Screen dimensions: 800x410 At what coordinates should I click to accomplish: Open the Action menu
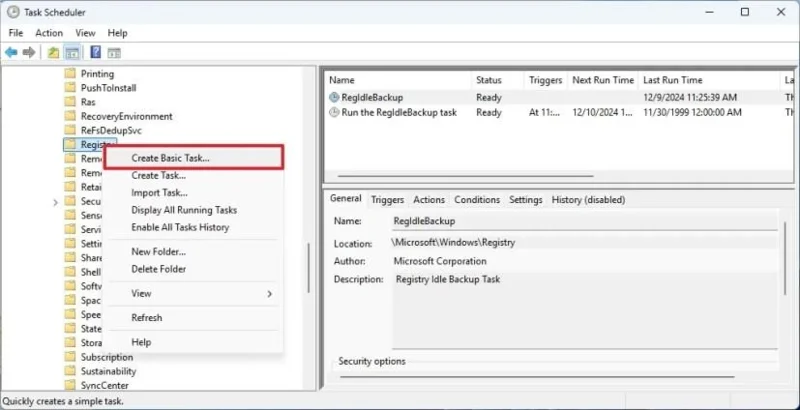[49, 33]
